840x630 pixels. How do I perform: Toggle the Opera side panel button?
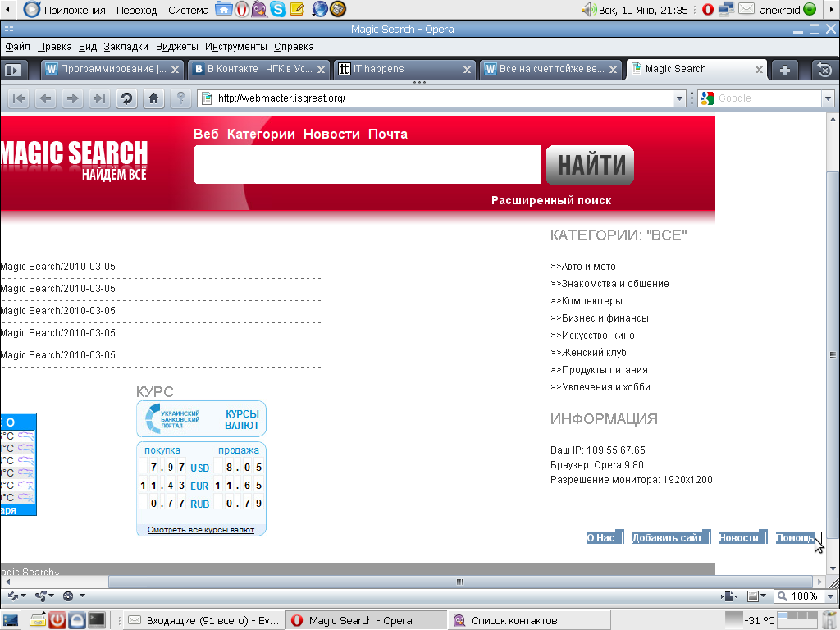coord(12,70)
